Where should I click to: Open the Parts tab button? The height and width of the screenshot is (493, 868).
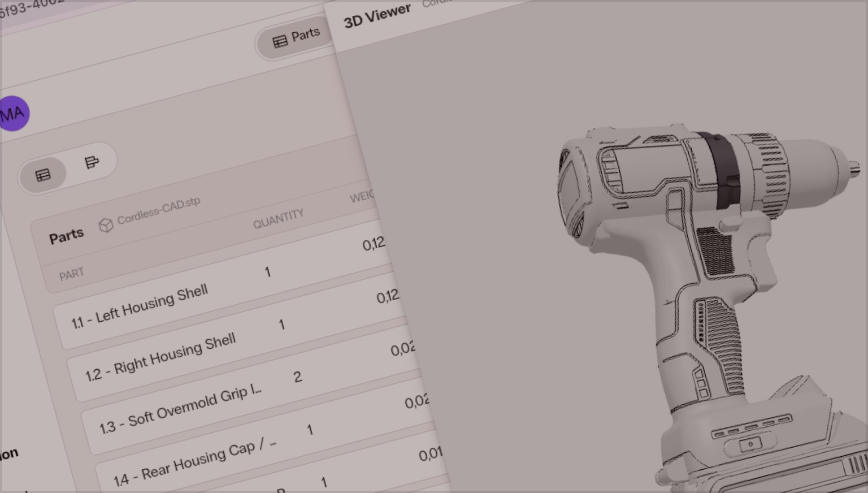(294, 40)
